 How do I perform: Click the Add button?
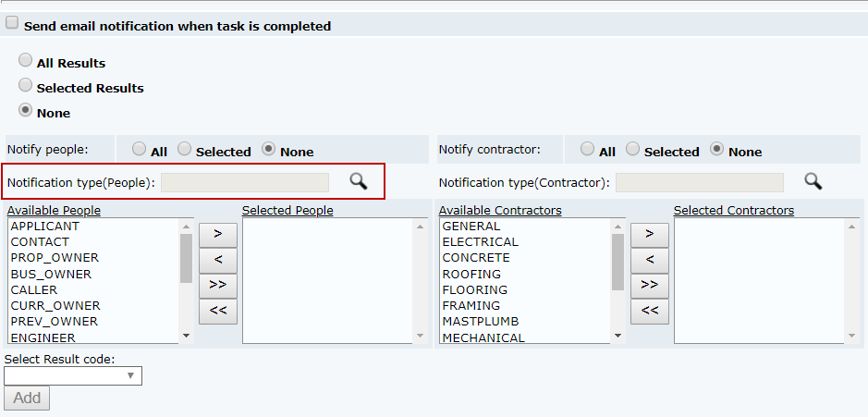[x=27, y=398]
